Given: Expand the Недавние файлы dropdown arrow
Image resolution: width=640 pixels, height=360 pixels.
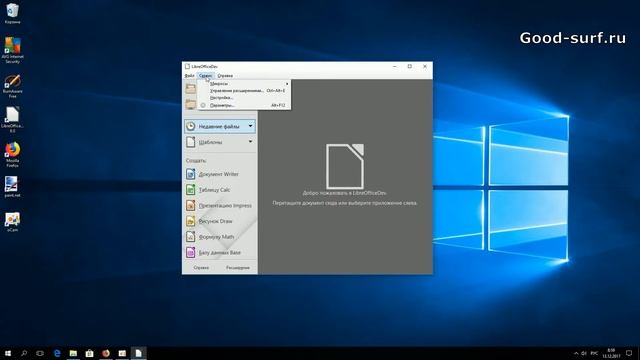Looking at the screenshot, I should coord(250,126).
